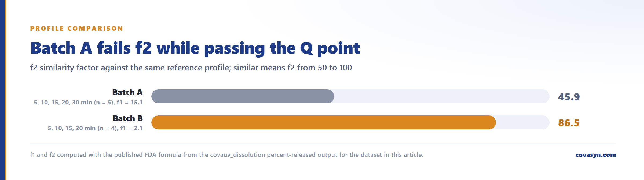
Task: Click the 86.5 f2 value
Action: pyautogui.click(x=569, y=123)
